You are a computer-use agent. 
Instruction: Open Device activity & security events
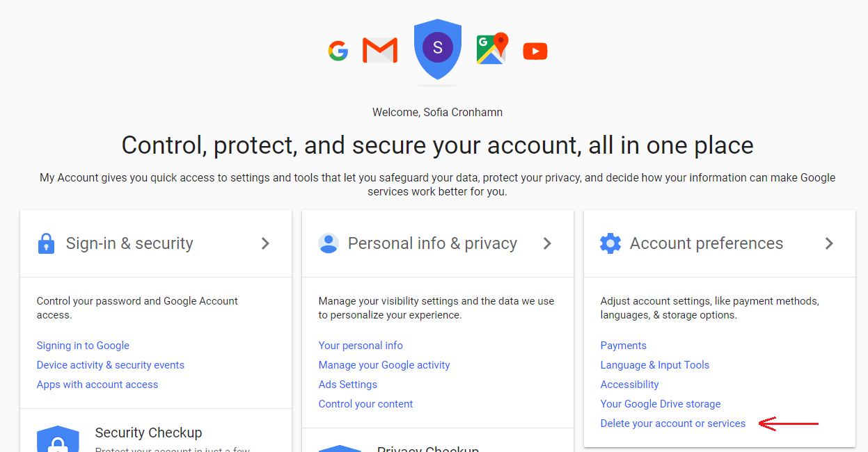(111, 365)
